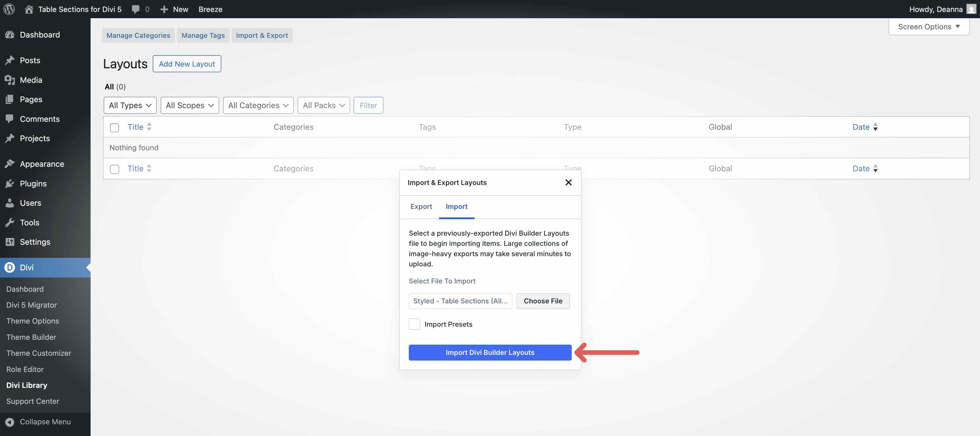
Task: Click the comments bubble icon in admin bar
Action: [135, 9]
